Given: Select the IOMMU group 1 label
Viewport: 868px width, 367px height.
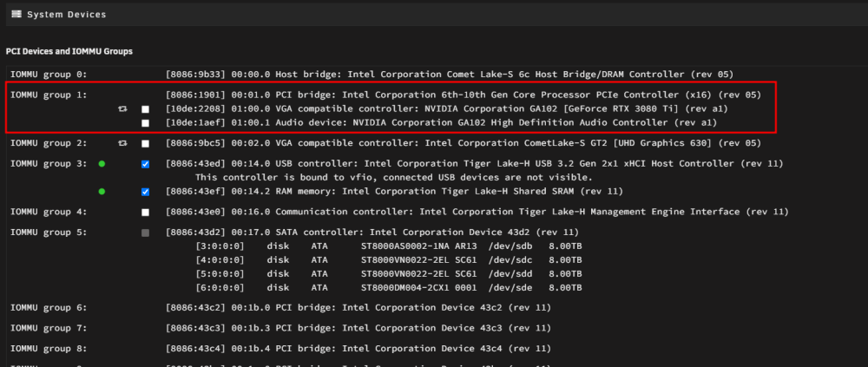Looking at the screenshot, I should [49, 95].
